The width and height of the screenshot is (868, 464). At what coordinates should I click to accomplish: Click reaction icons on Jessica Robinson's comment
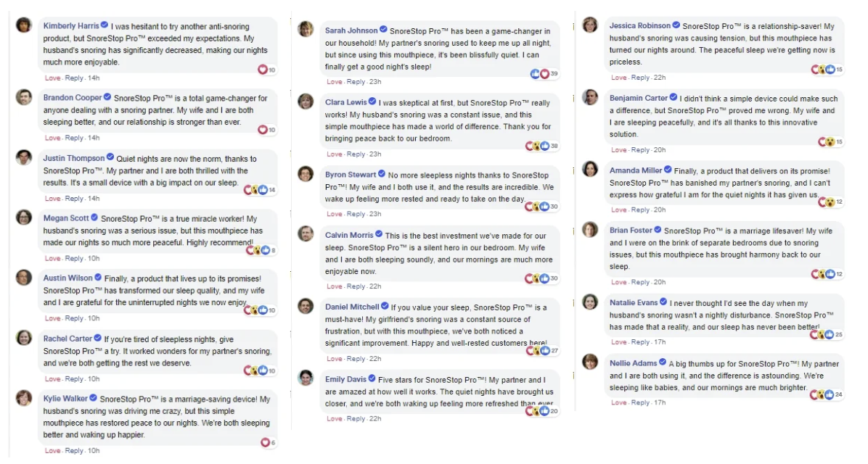(x=823, y=70)
